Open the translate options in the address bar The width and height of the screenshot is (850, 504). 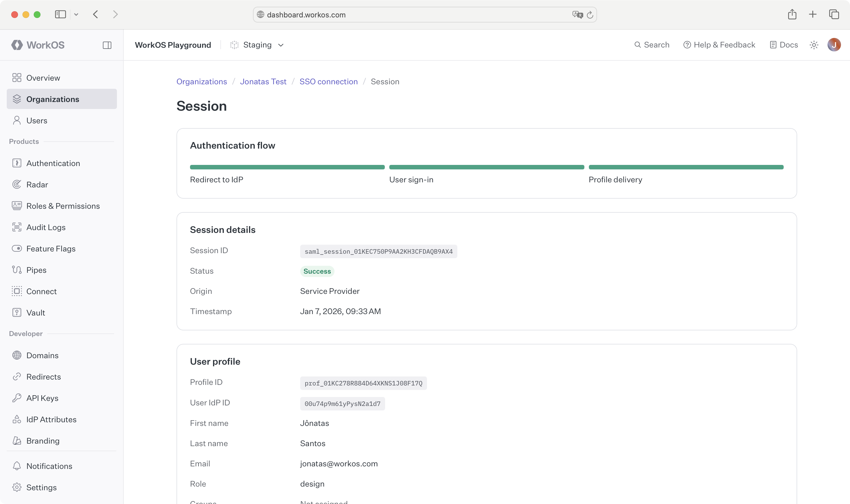[577, 14]
